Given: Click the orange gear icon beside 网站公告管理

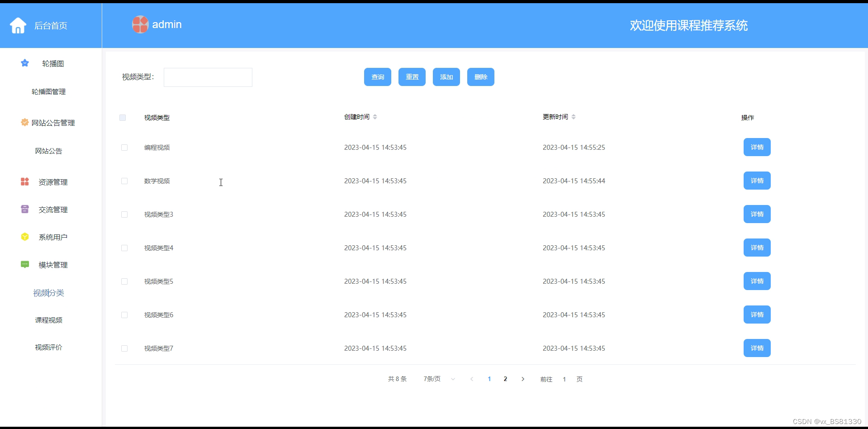Looking at the screenshot, I should 25,122.
